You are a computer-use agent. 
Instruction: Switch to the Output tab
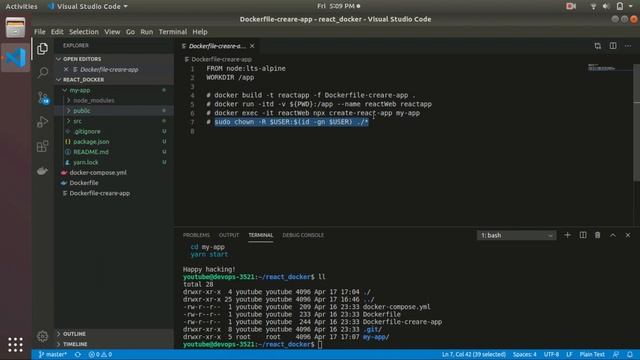click(229, 235)
